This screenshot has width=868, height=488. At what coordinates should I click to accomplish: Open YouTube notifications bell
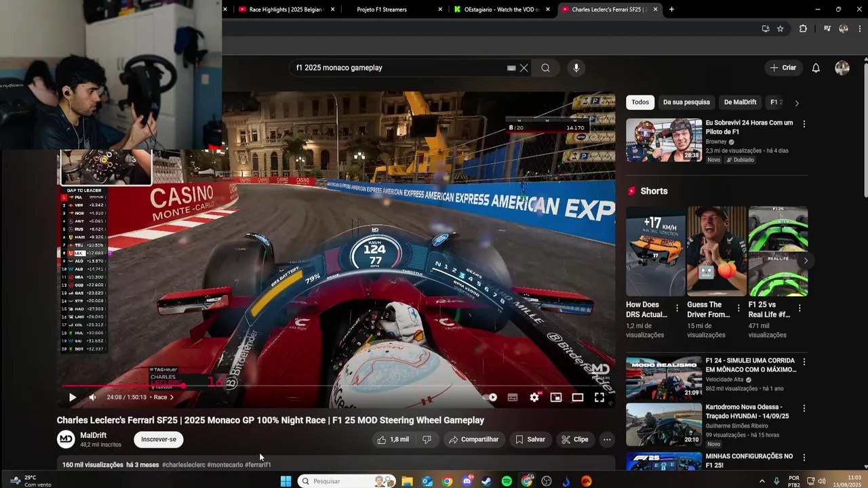[x=816, y=68]
